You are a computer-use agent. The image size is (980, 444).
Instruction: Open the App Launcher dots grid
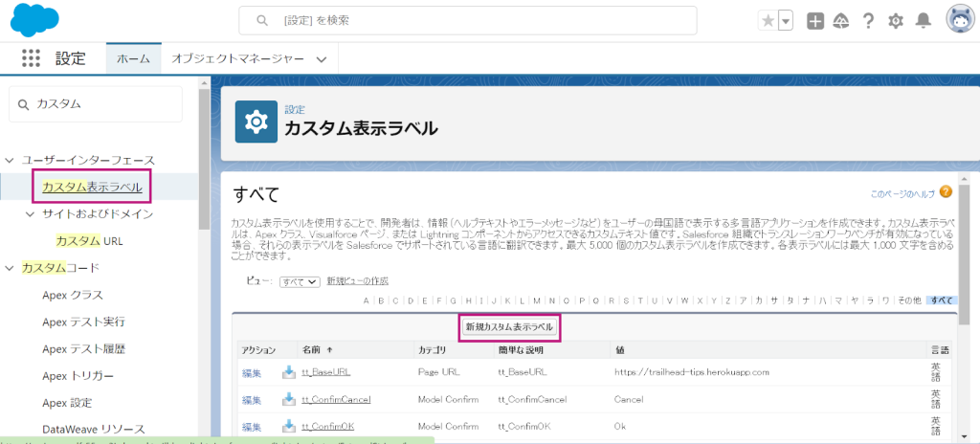click(32, 58)
